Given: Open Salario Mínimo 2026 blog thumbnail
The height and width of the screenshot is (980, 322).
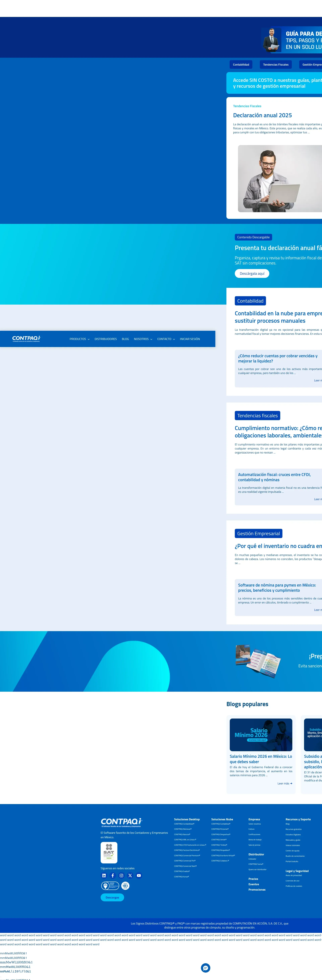Looking at the screenshot, I should [261, 735].
